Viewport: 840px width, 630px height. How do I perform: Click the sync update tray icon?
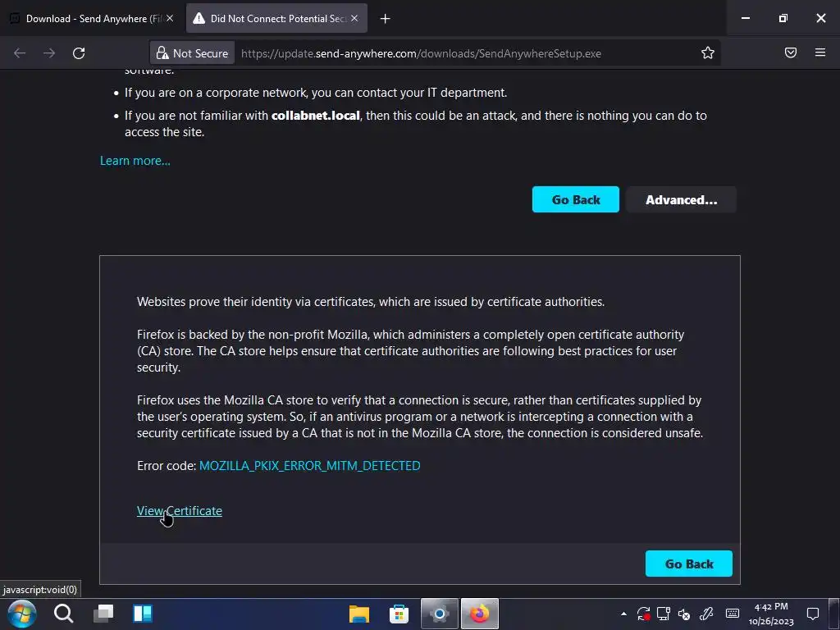click(x=643, y=614)
